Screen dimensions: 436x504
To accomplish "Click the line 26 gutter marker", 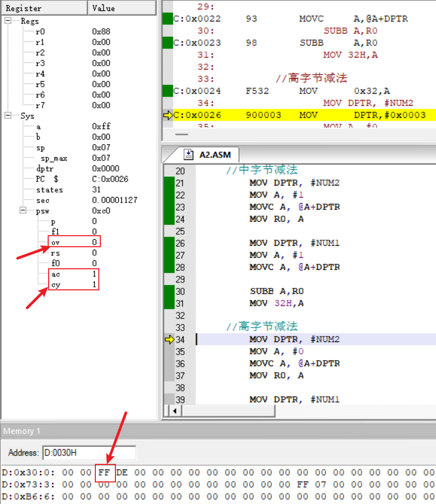I will [x=169, y=243].
